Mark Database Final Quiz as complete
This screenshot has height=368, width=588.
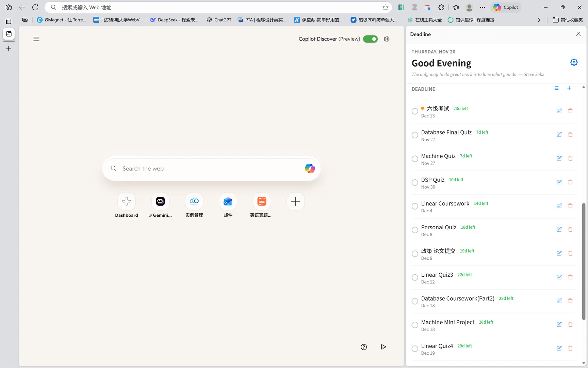coord(415,135)
